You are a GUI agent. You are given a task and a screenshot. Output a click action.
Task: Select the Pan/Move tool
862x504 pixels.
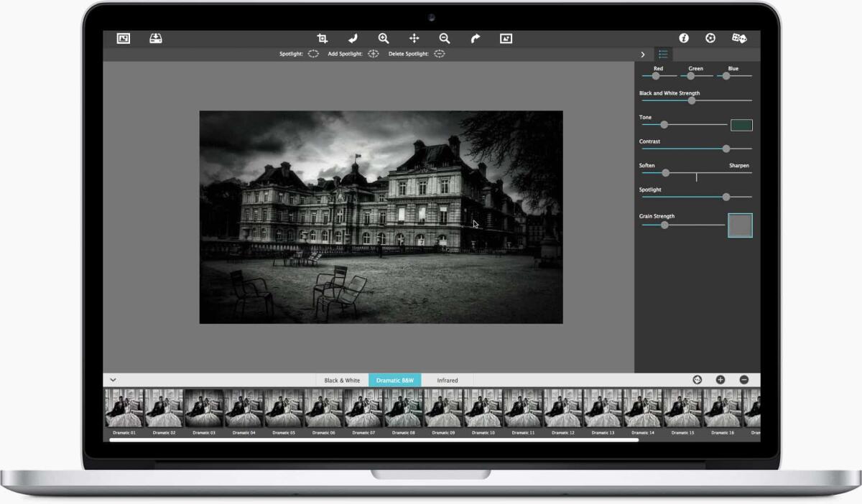coord(413,38)
